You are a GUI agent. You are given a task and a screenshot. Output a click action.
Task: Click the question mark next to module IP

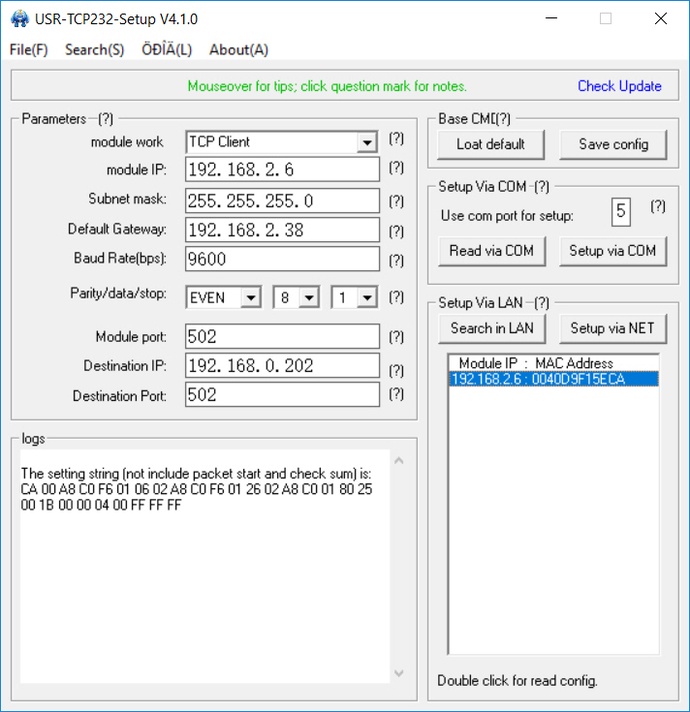pos(396,168)
